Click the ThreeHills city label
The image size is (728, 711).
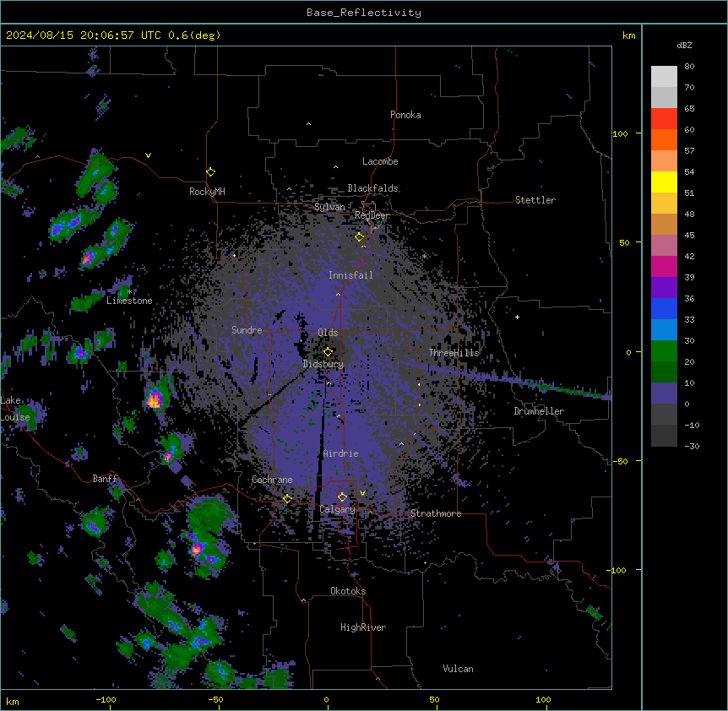454,353
